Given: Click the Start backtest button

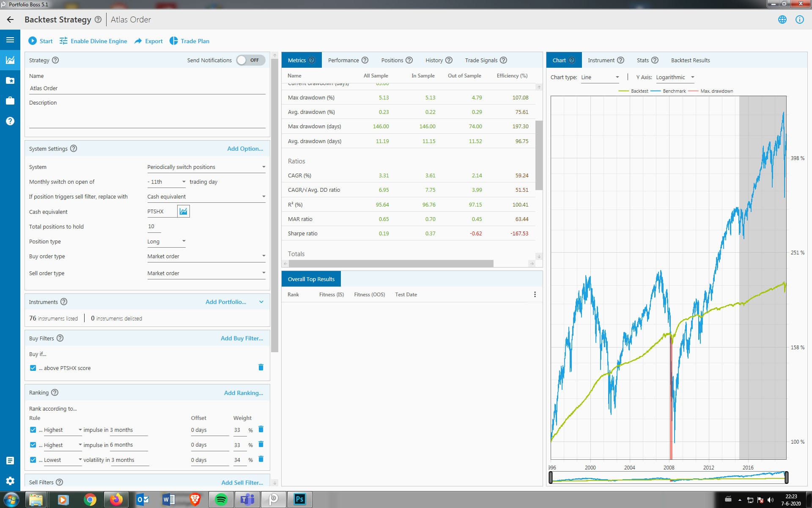Looking at the screenshot, I should tap(41, 41).
